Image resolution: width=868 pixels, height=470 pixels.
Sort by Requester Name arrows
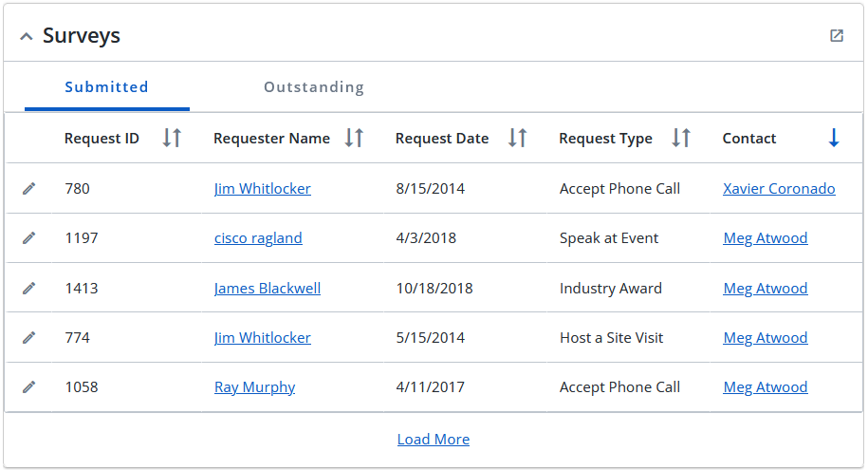[x=354, y=138]
